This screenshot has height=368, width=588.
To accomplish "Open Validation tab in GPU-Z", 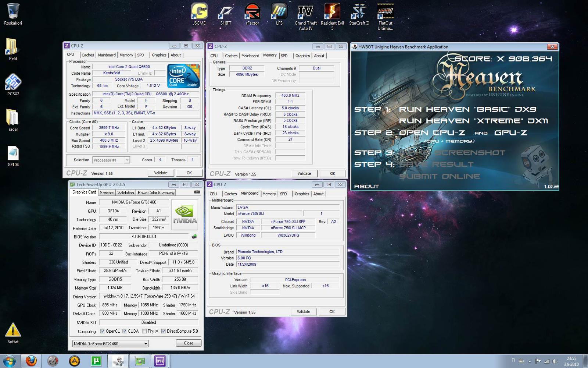I will (126, 193).
